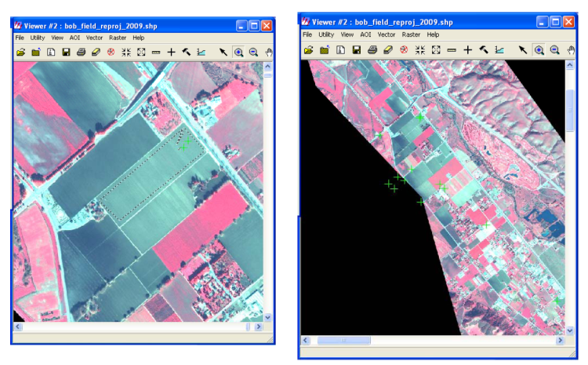Minimize the right Viewer #2 window

542,22
